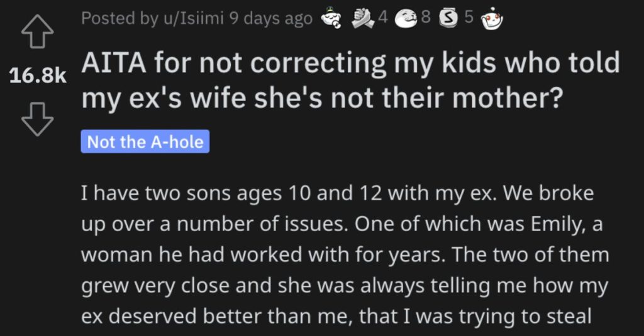The width and height of the screenshot is (644, 336).
Task: Filter by Not the A-hole flair
Action: pyautogui.click(x=145, y=141)
